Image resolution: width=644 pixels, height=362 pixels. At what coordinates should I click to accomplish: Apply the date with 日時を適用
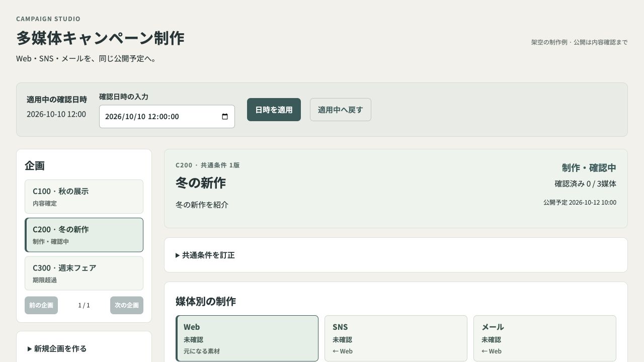(274, 110)
